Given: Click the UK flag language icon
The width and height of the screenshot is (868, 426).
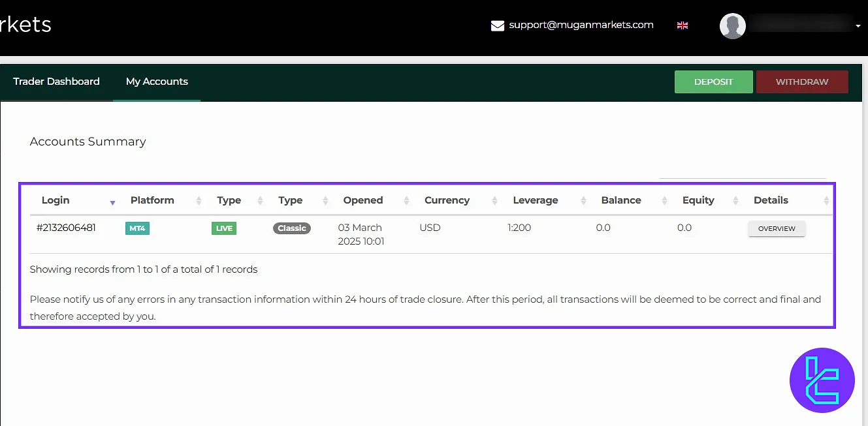Looking at the screenshot, I should pos(683,25).
